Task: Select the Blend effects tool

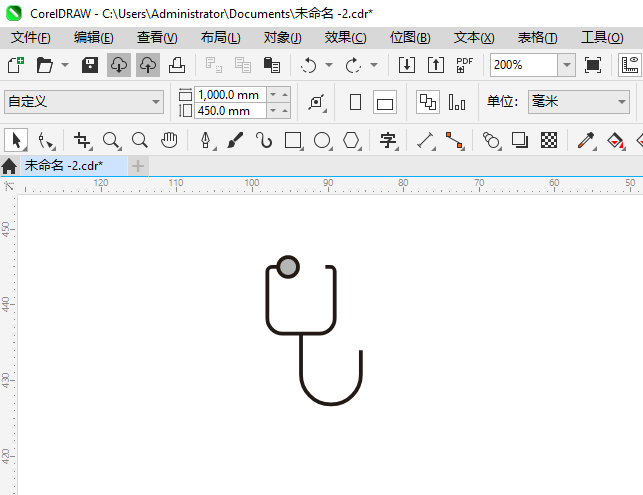Action: [491, 140]
